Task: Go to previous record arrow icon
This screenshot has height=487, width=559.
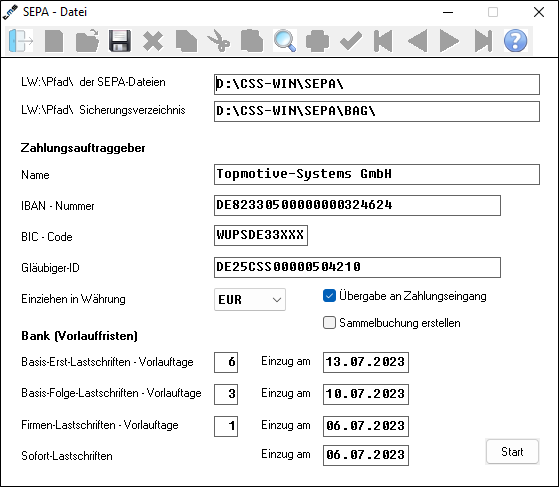Action: (x=417, y=41)
